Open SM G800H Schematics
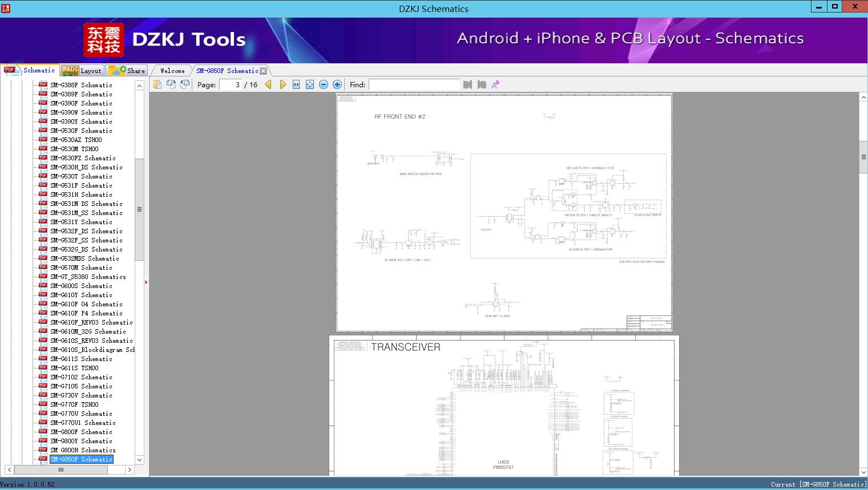The width and height of the screenshot is (868, 490). (x=83, y=450)
